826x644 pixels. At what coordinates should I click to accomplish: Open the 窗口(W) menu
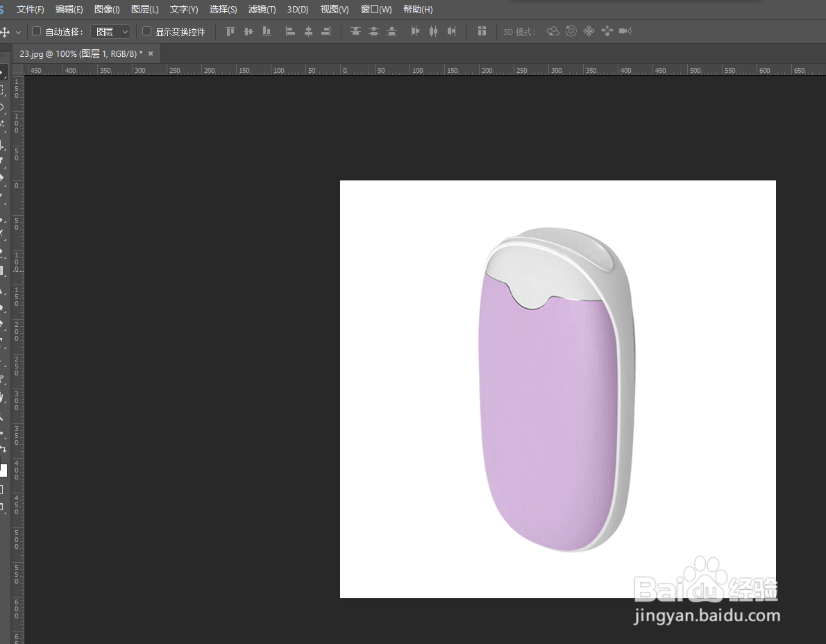[x=376, y=10]
